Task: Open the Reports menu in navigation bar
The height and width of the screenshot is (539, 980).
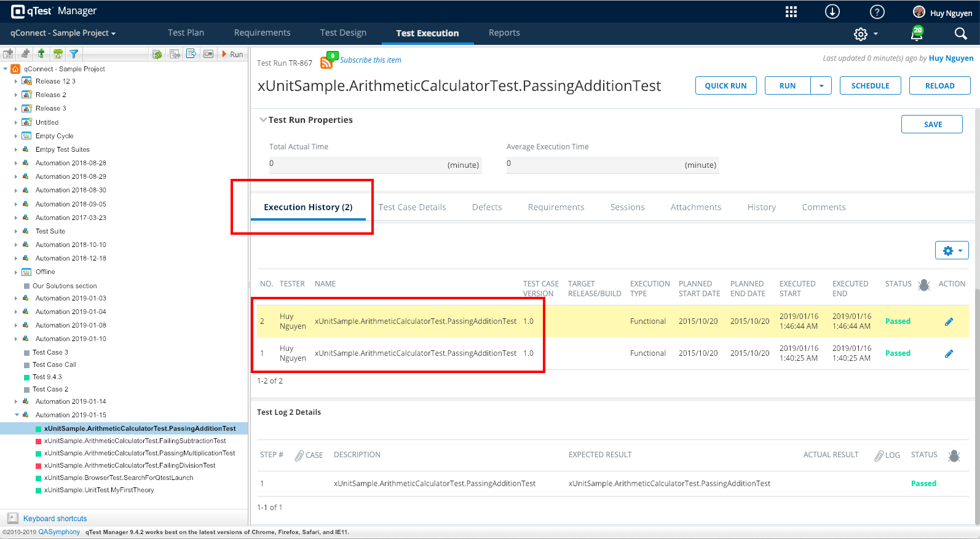Action: [504, 33]
